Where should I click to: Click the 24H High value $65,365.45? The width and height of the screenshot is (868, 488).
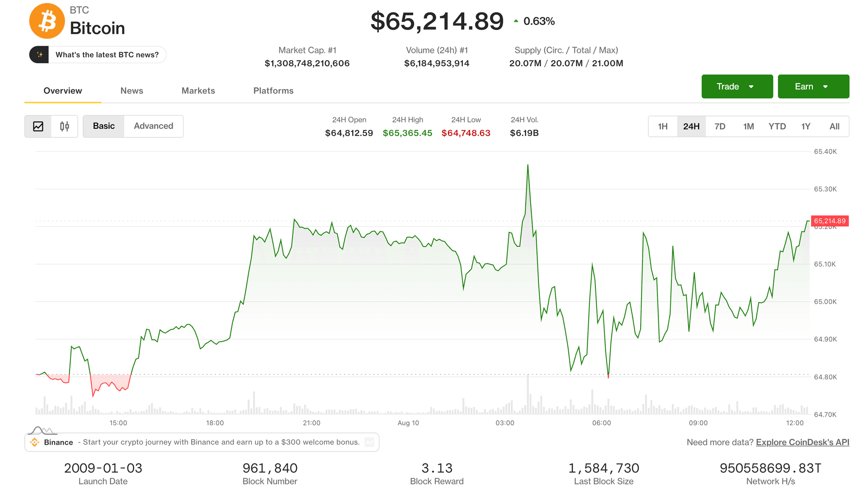point(407,133)
